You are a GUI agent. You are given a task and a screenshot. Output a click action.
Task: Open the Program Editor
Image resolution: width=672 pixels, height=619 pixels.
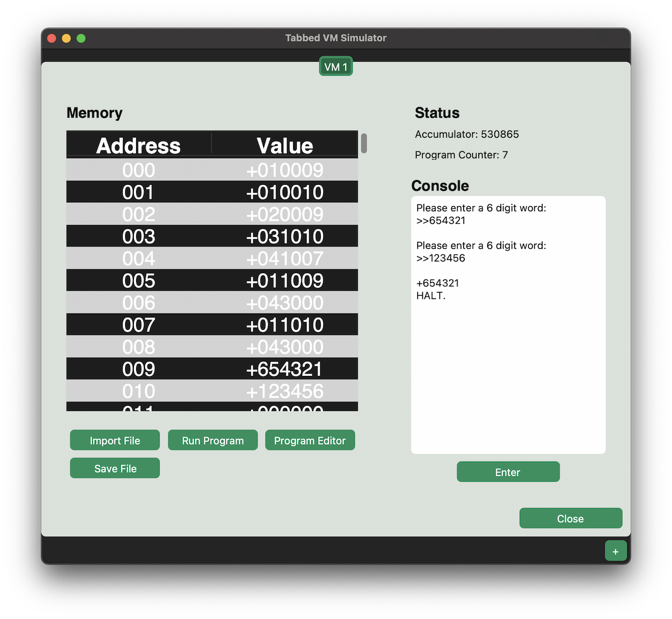coord(310,440)
